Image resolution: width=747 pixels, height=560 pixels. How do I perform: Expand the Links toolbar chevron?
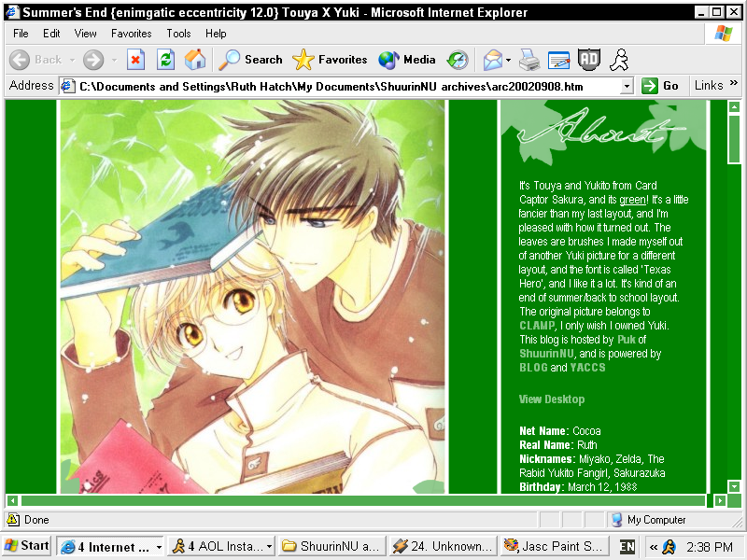734,82
